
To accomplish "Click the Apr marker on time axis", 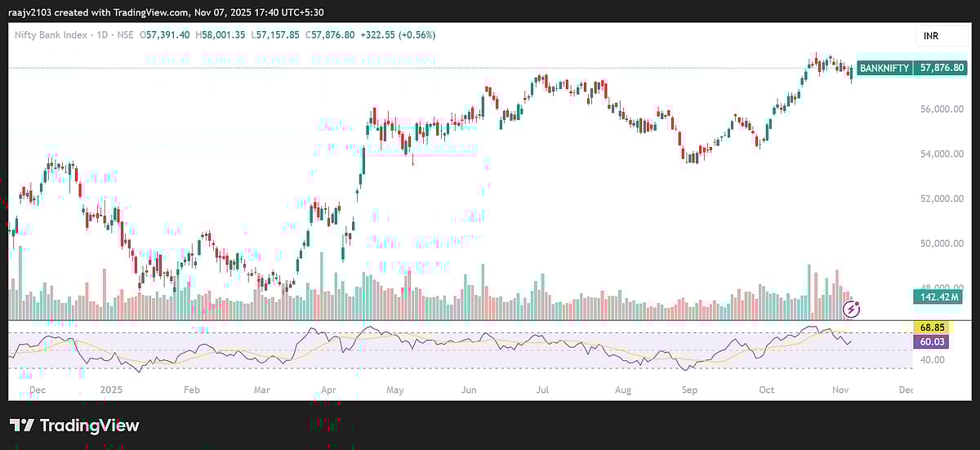I will [x=329, y=390].
